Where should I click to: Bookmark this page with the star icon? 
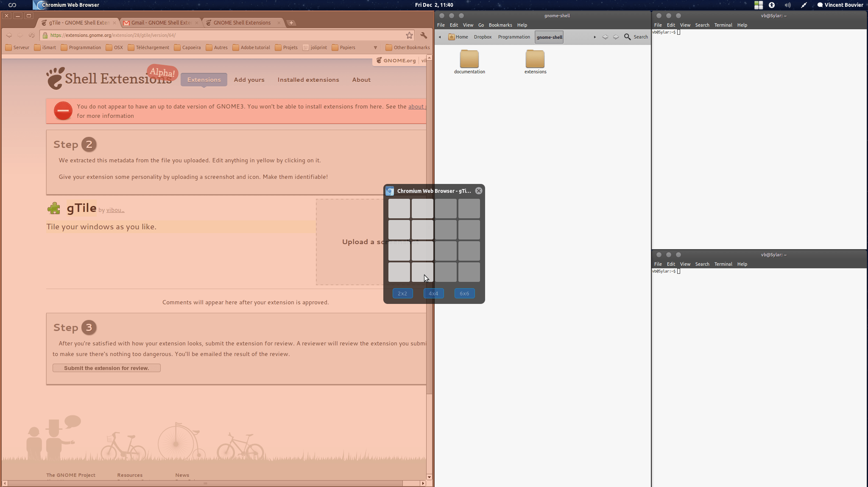pyautogui.click(x=409, y=35)
